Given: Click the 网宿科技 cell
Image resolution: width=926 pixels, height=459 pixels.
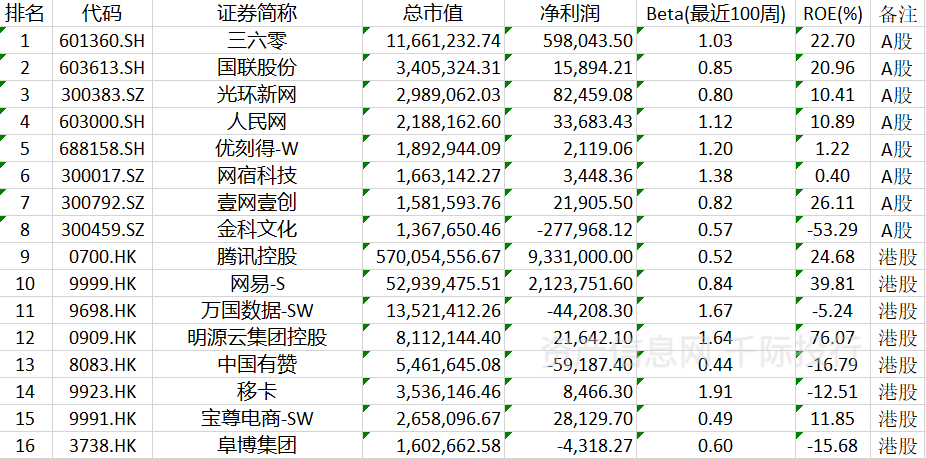Looking at the screenshot, I should pyautogui.click(x=257, y=175).
